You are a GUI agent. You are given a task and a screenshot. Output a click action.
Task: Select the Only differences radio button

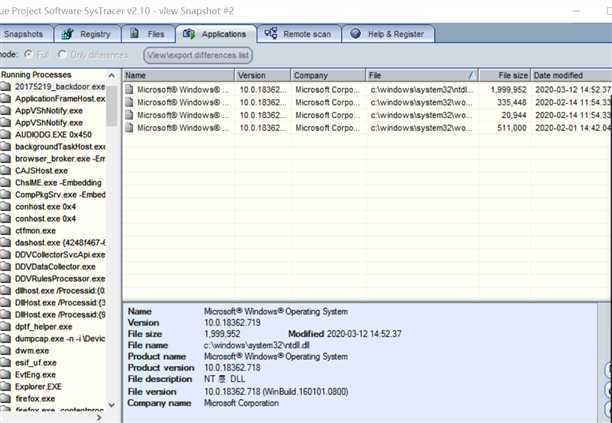click(x=62, y=54)
